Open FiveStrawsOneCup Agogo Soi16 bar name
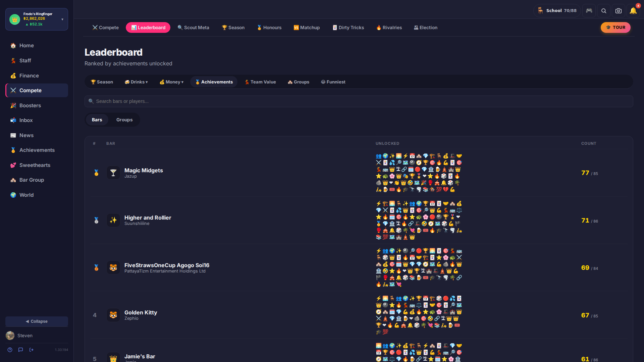 pos(167,265)
